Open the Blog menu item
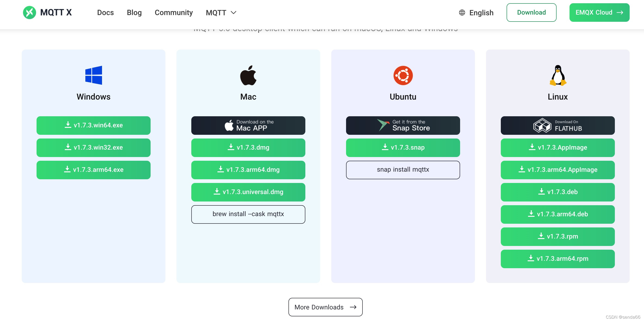This screenshot has height=321, width=644. pyautogui.click(x=134, y=12)
